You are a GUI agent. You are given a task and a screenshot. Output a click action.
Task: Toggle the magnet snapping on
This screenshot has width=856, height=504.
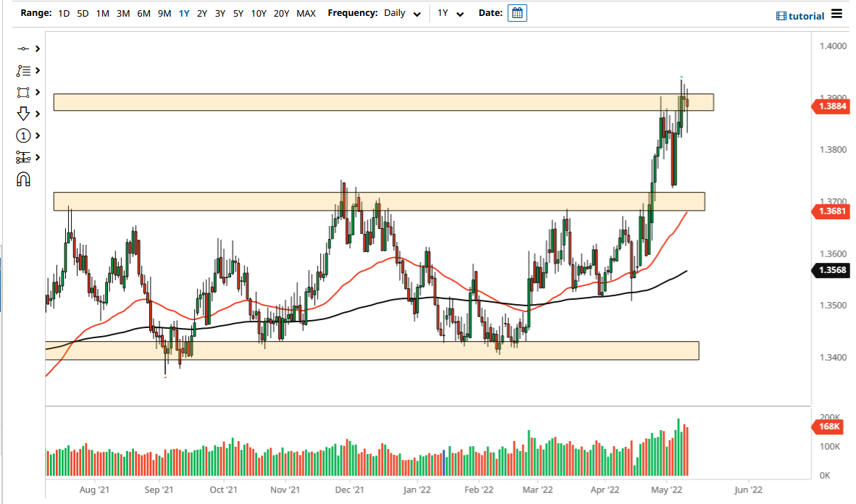click(x=22, y=179)
